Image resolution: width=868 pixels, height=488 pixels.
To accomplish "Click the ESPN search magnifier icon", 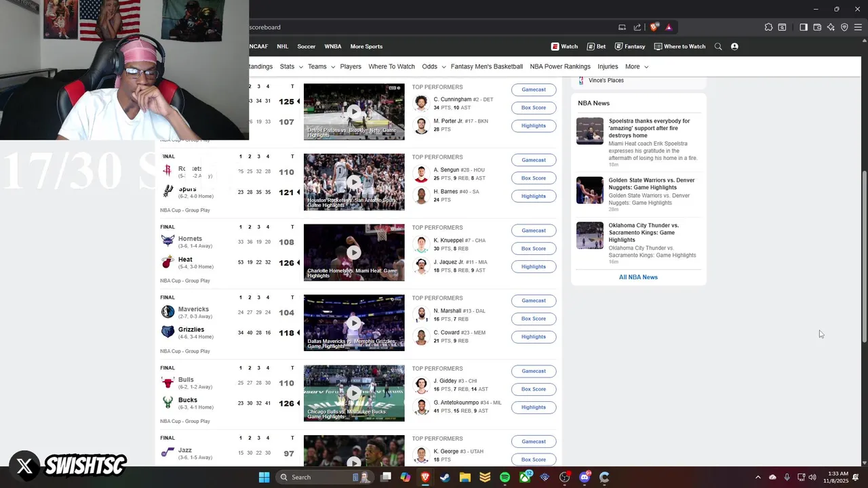I will [718, 47].
